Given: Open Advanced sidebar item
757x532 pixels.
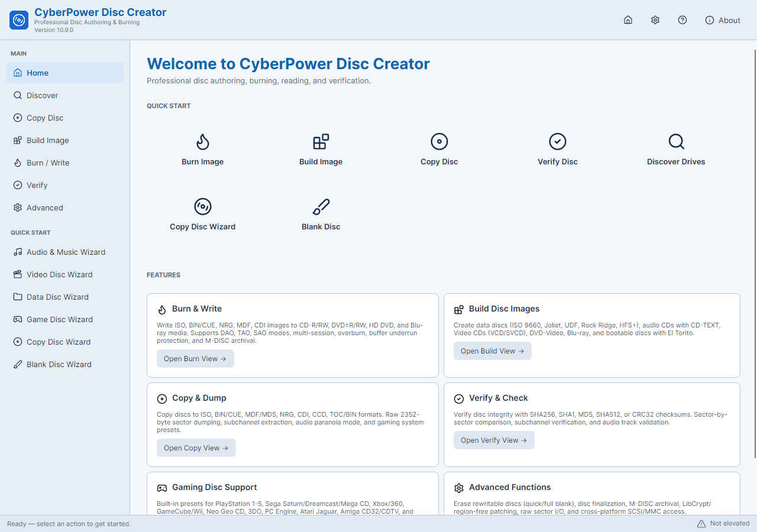Looking at the screenshot, I should pos(65,207).
